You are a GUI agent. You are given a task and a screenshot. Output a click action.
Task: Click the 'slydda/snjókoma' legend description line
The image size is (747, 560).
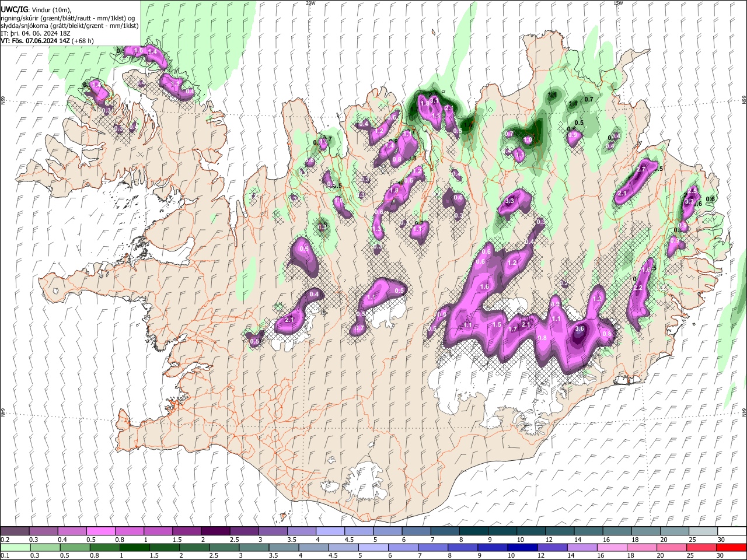coord(69,26)
